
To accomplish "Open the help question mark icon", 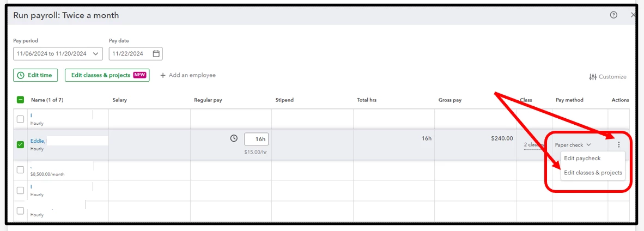I will (613, 15).
